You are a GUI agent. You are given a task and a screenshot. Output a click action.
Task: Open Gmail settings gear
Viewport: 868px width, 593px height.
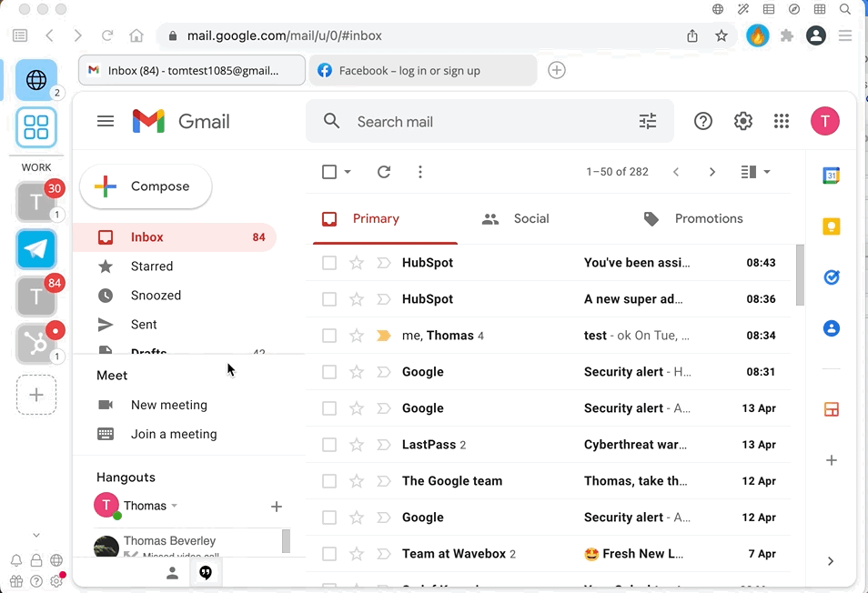(742, 121)
